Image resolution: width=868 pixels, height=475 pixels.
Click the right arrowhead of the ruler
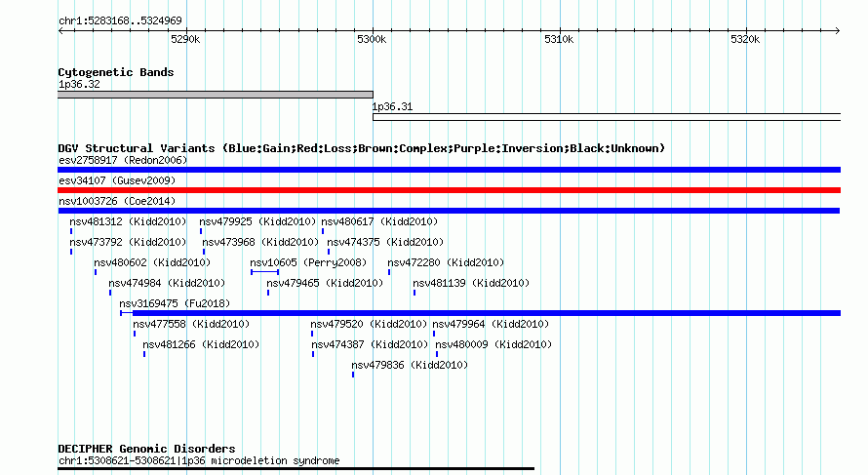[x=838, y=31]
